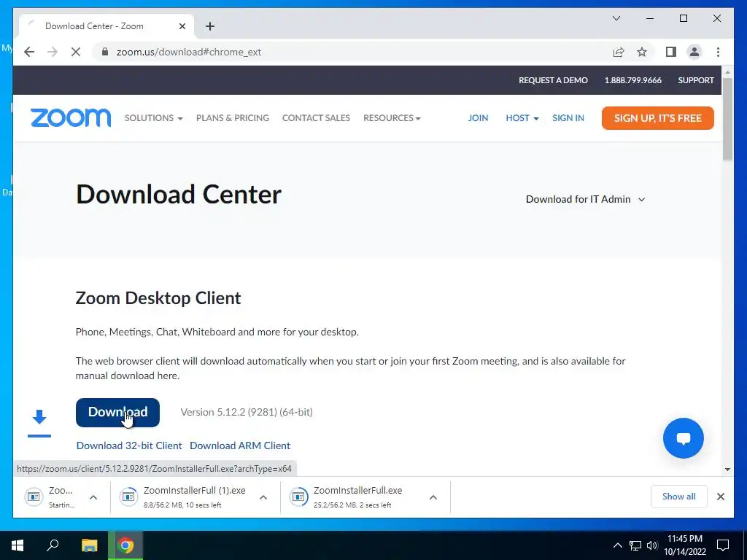Expand the Resources dropdown menu

pyautogui.click(x=392, y=118)
